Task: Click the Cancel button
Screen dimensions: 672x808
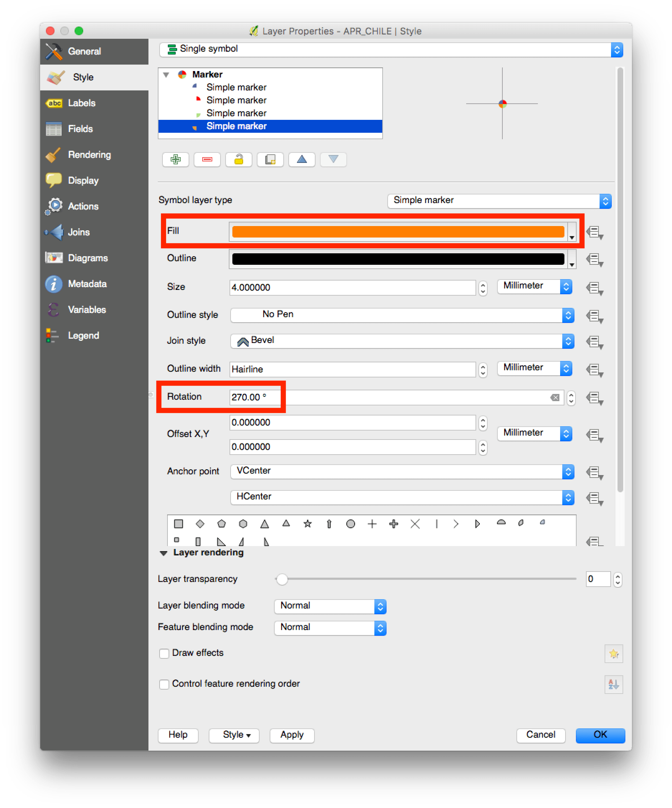Action: (540, 735)
